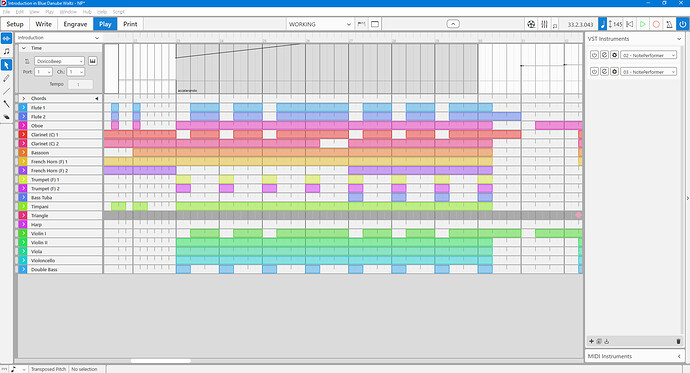
Task: Show the galley/page view icon in toolbar
Action: tap(361, 24)
